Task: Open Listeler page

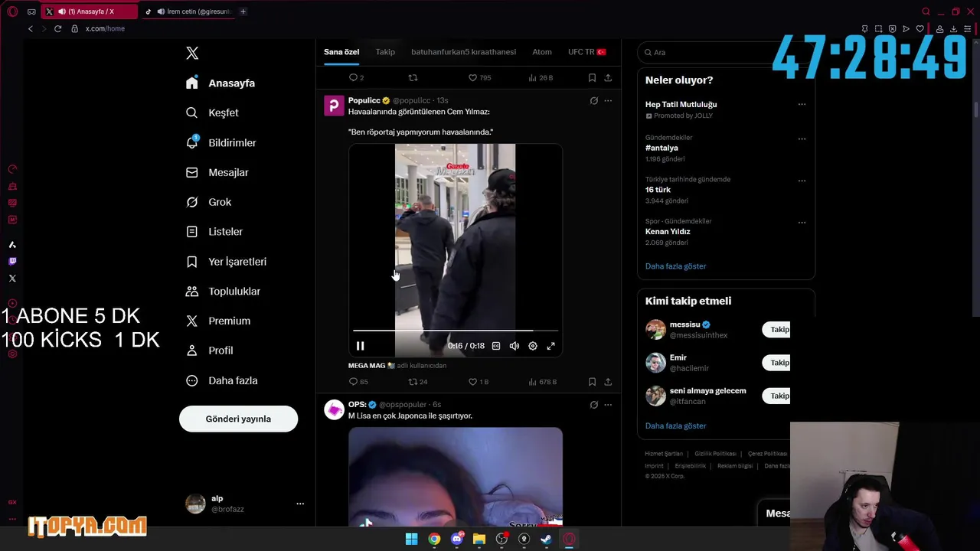Action: tap(214, 231)
